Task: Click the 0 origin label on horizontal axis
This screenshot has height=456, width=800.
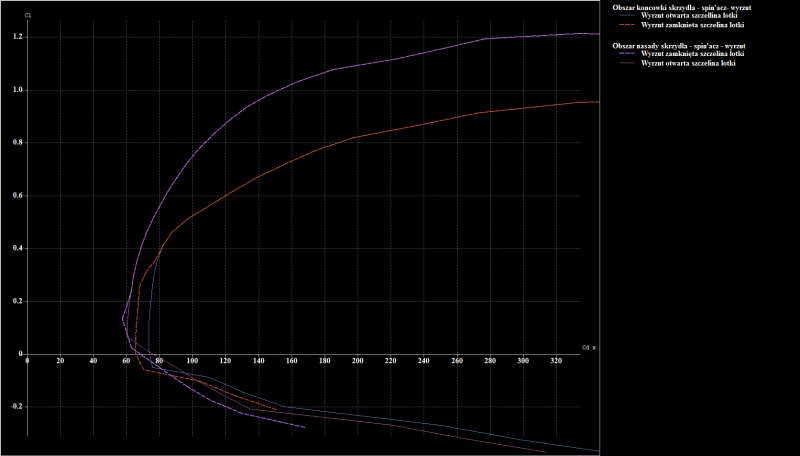Action: [27, 360]
